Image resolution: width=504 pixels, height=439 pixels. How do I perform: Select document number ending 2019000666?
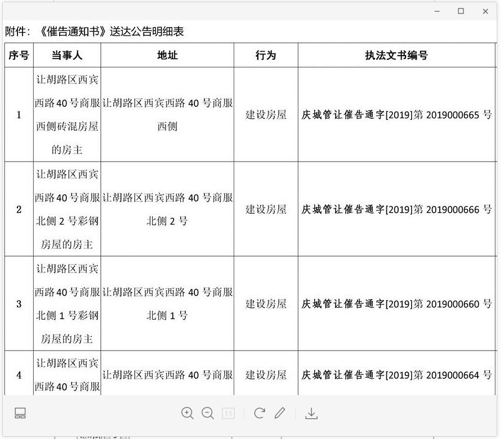click(x=396, y=209)
